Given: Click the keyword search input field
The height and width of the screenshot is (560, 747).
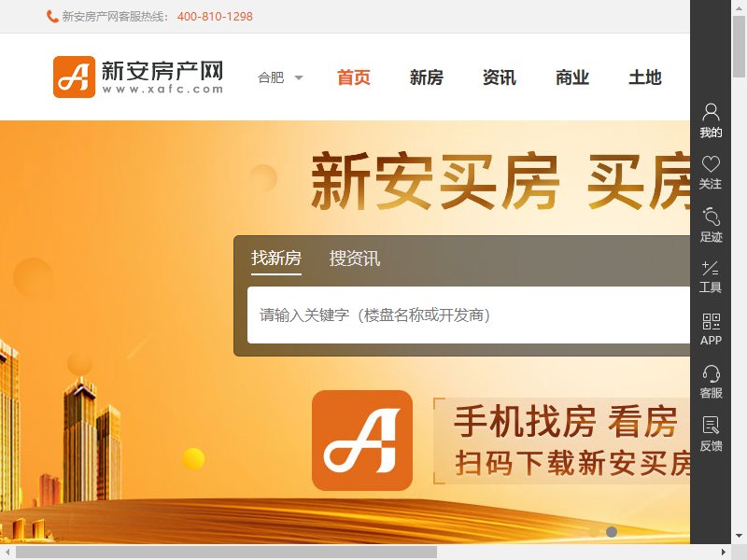Looking at the screenshot, I should pyautogui.click(x=469, y=315).
